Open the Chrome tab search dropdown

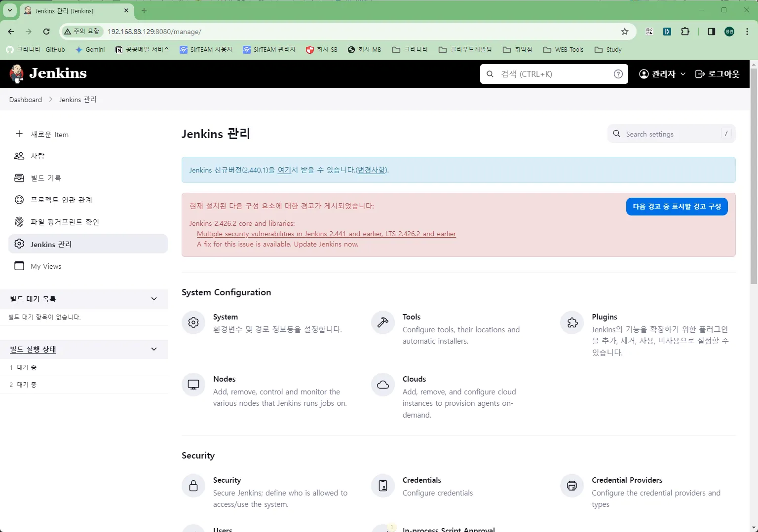[10, 10]
